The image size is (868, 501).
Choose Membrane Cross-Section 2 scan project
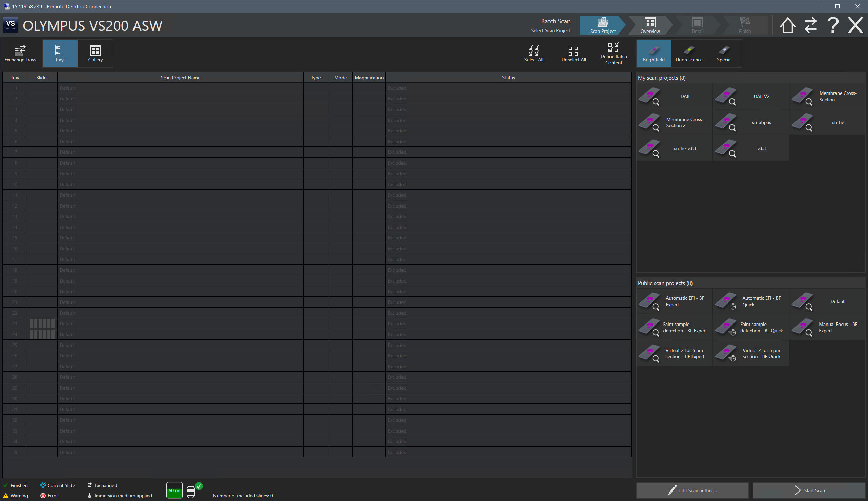click(x=674, y=123)
